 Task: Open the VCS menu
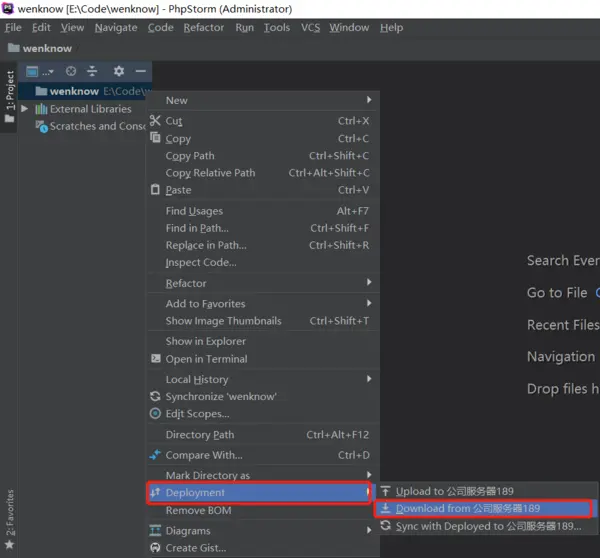310,28
